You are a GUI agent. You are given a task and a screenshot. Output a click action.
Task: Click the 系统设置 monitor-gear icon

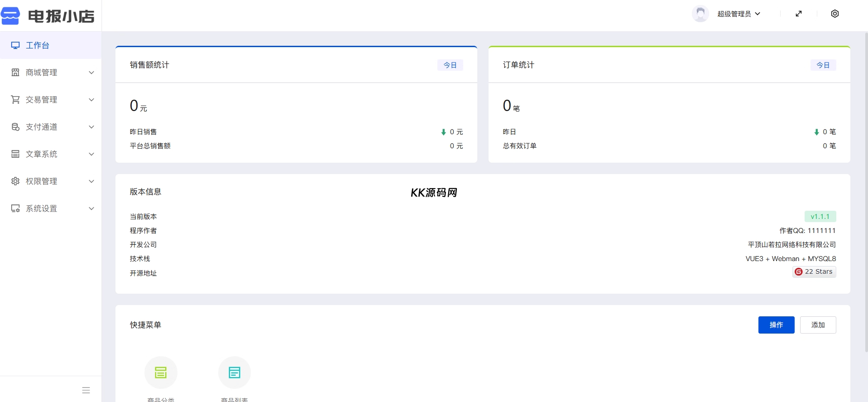[15, 208]
